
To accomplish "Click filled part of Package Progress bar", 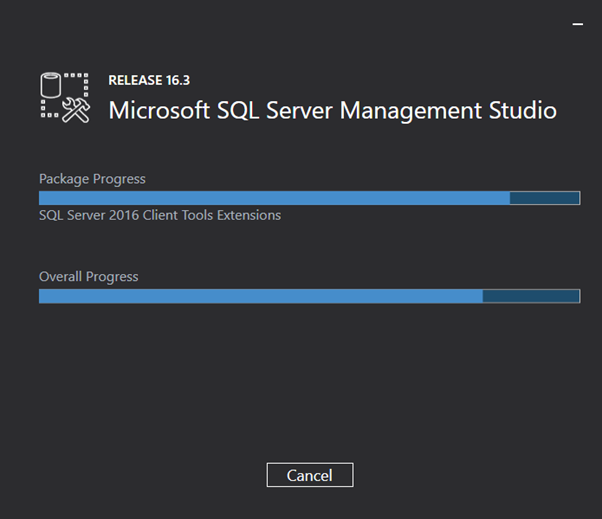I will click(274, 198).
